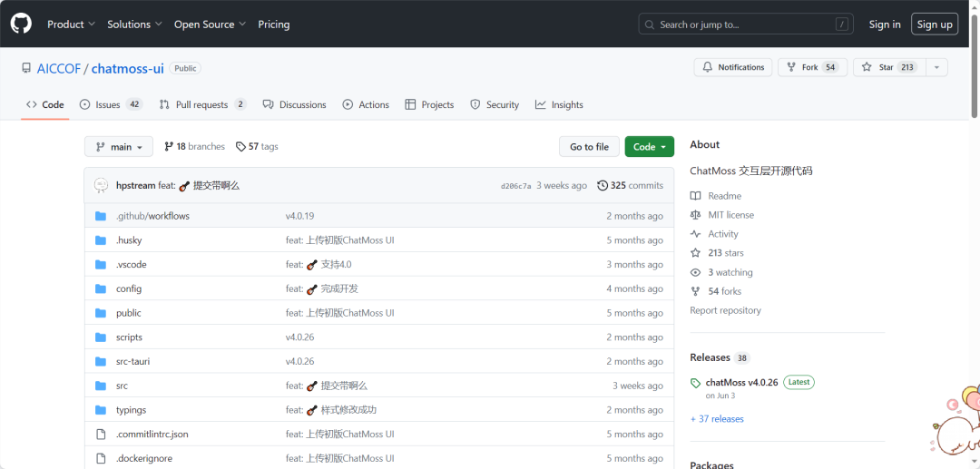Open the GitHub home logo

click(x=21, y=24)
